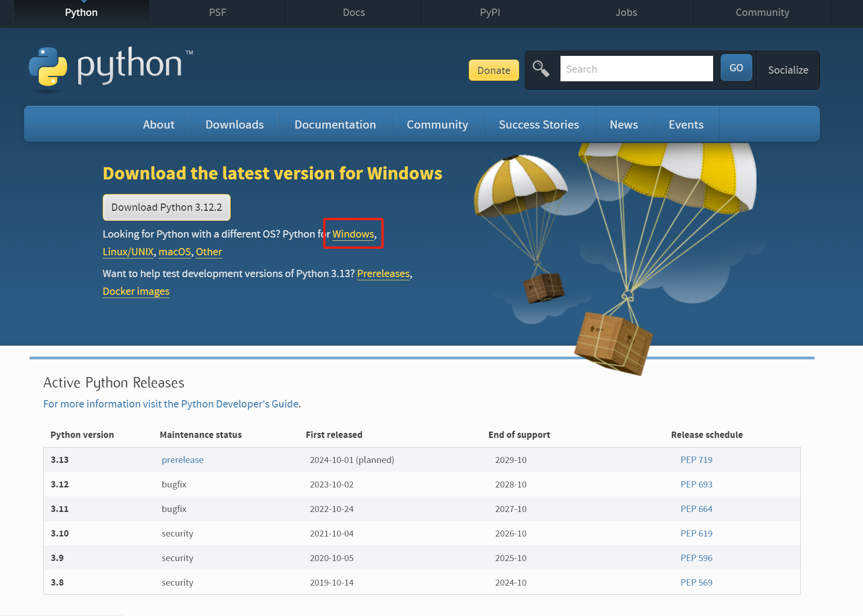This screenshot has height=616, width=863.
Task: Follow the macOS download link
Action: 174,252
